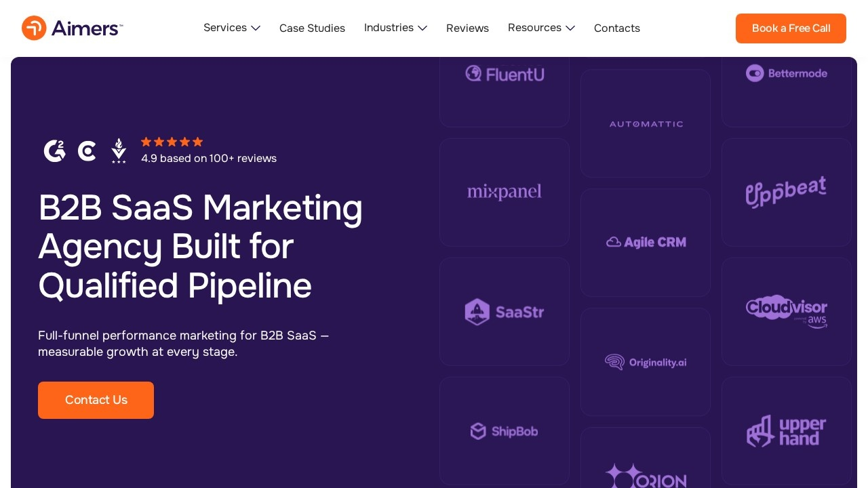
Task: Open the Contacts nav link
Action: pos(617,28)
